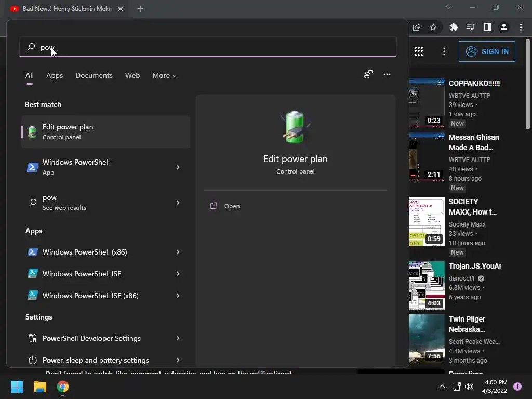Open Trojan.JS.YouAr video title

[475, 266]
